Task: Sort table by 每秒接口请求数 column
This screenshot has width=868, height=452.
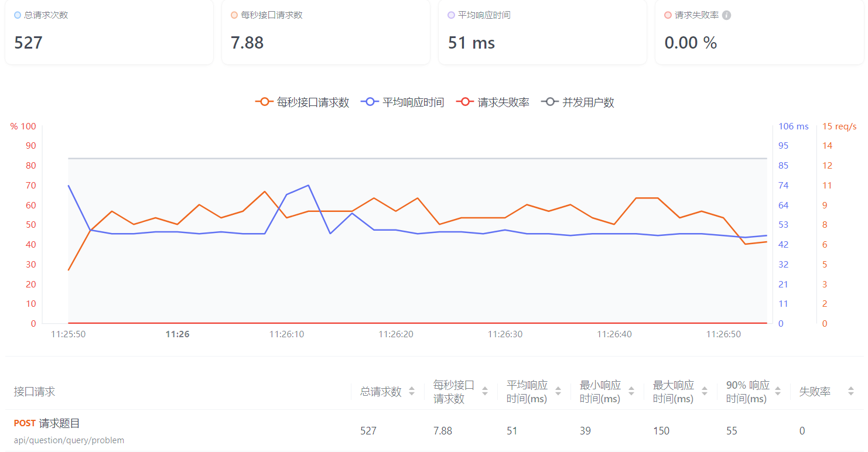Action: coord(485,391)
